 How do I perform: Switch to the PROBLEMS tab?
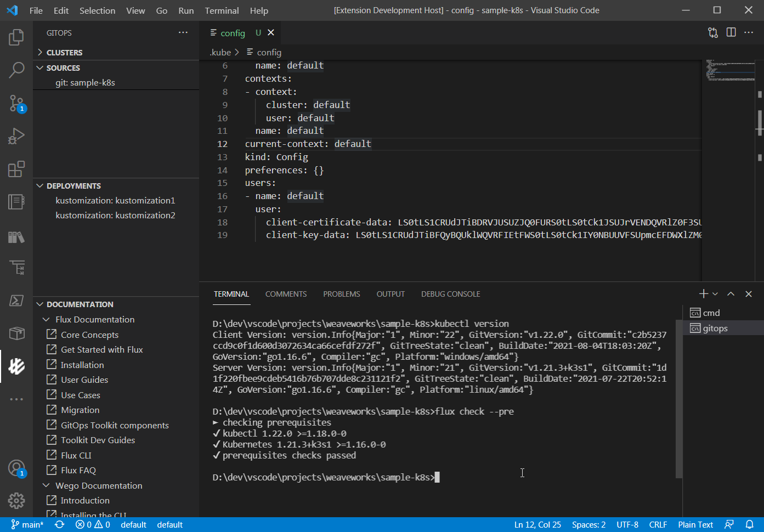[x=342, y=295]
